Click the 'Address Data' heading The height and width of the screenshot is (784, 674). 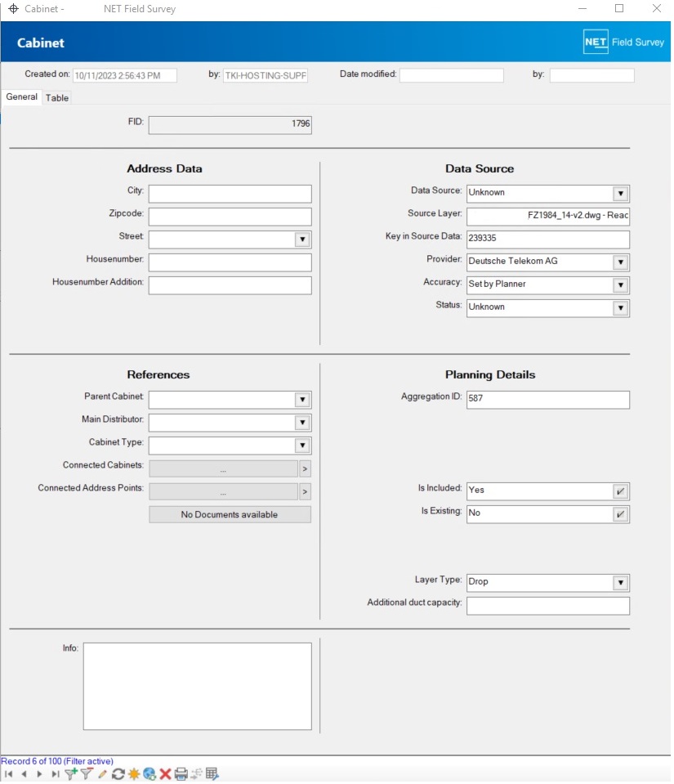click(164, 168)
